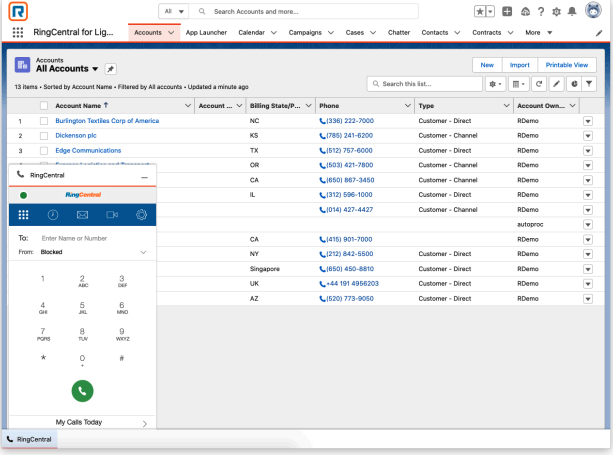The image size is (613, 455).
Task: Edit navigation items pencil icon
Action: [599, 33]
